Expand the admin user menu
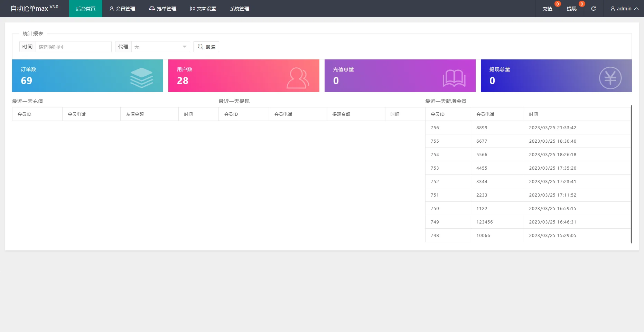Screen dimensions: 644x332 coord(624,9)
